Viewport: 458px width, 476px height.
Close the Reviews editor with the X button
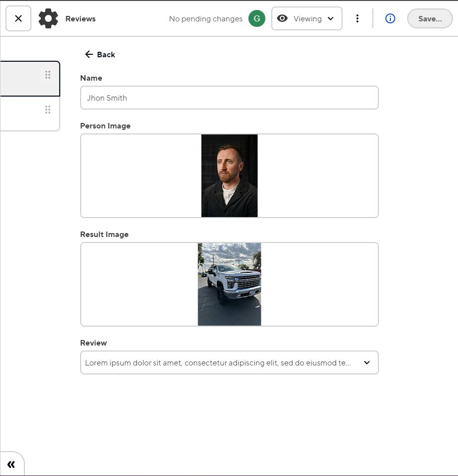(18, 18)
